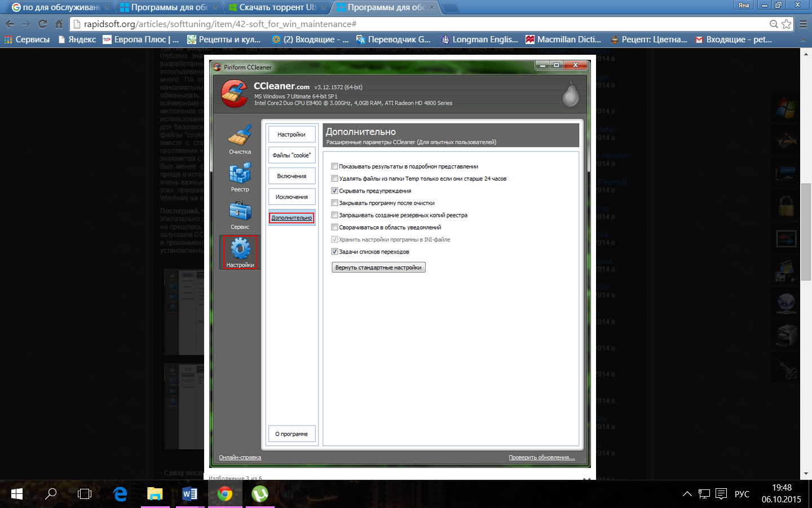Open the 'Рецепт: Цветна...' bookmark
The width and height of the screenshot is (812, 508).
click(x=648, y=40)
